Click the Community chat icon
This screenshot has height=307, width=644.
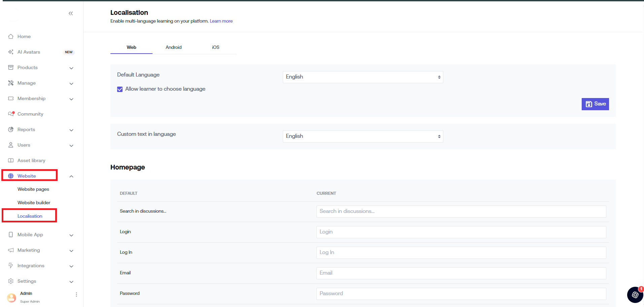pyautogui.click(x=11, y=114)
